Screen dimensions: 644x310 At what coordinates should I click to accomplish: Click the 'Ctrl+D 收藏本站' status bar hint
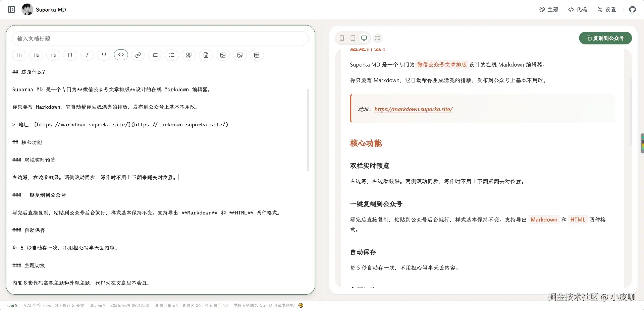265,306
